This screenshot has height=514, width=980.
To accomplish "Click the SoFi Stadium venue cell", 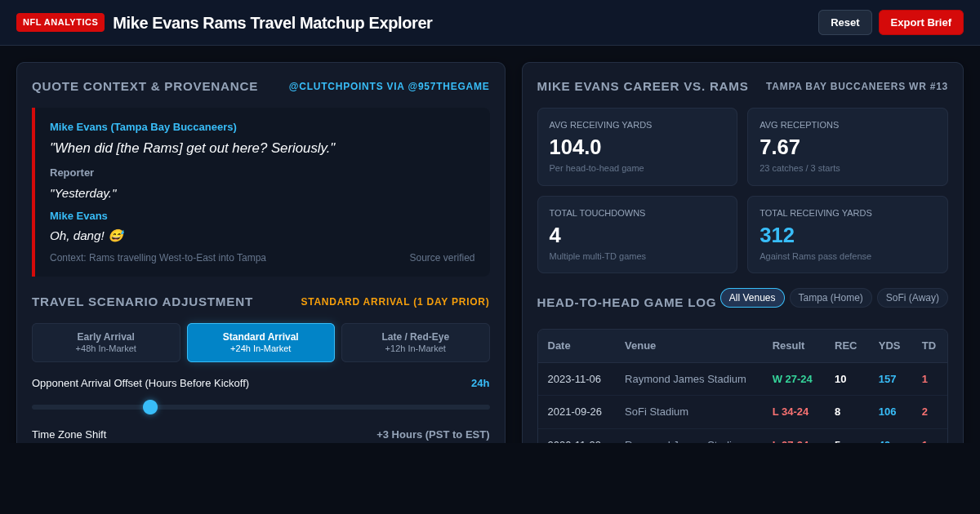I will [657, 412].
